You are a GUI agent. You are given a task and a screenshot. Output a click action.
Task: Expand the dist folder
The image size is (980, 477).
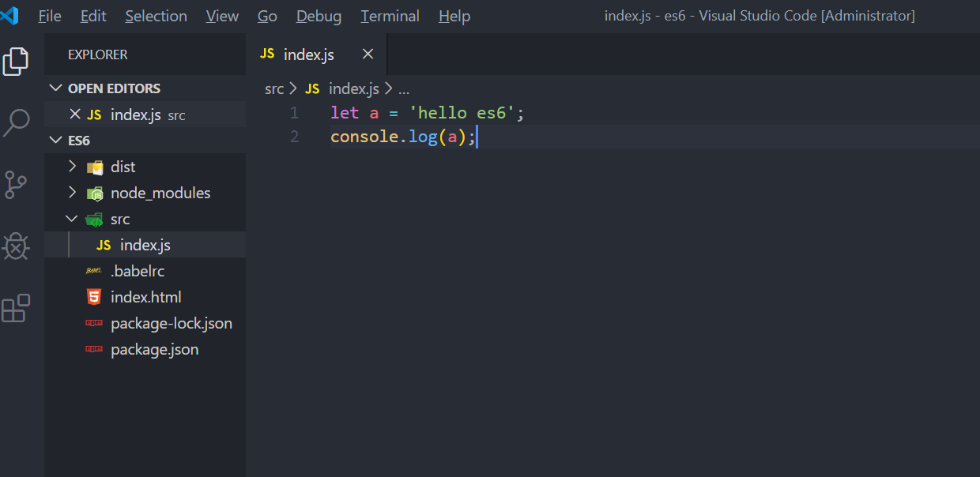(x=72, y=167)
